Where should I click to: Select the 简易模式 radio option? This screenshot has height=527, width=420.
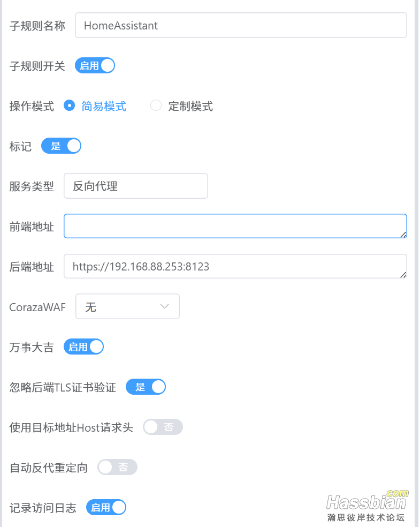[70, 106]
